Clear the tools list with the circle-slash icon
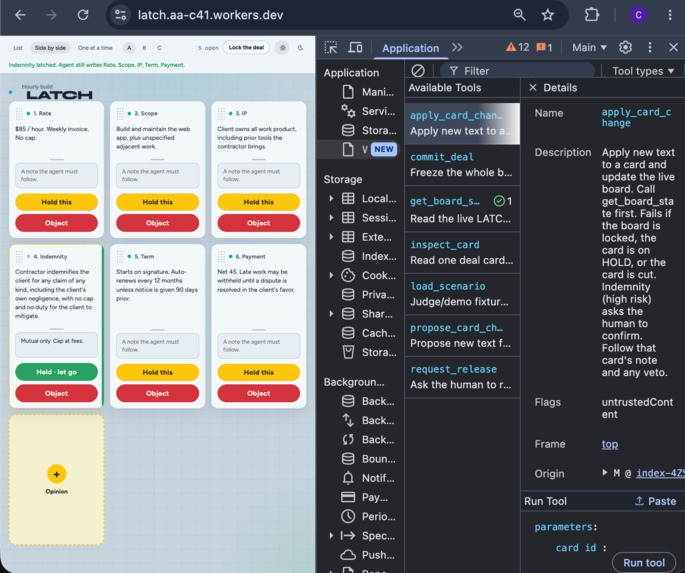Image resolution: width=685 pixels, height=573 pixels. [x=418, y=70]
